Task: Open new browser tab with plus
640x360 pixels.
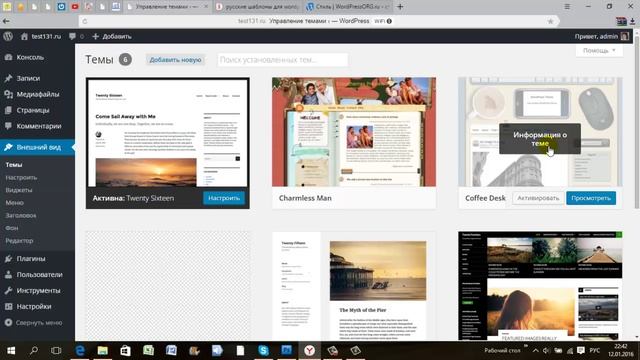Action: (x=400, y=7)
